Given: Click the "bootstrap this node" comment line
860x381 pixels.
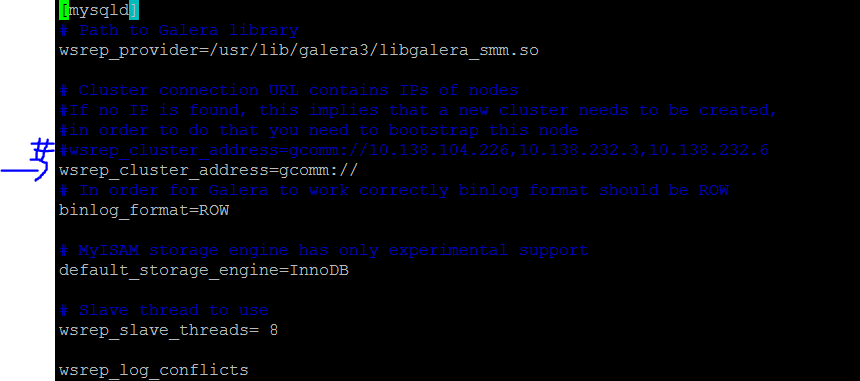Looking at the screenshot, I should [319, 130].
